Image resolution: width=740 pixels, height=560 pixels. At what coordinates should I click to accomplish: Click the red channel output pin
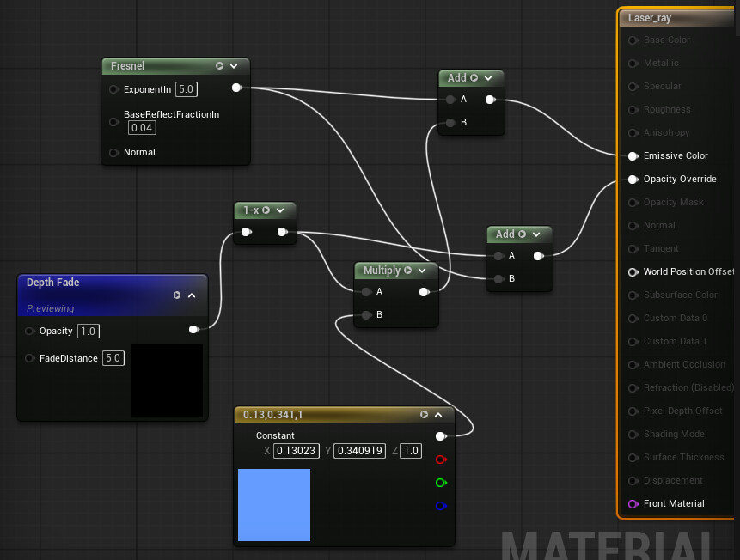click(x=441, y=460)
